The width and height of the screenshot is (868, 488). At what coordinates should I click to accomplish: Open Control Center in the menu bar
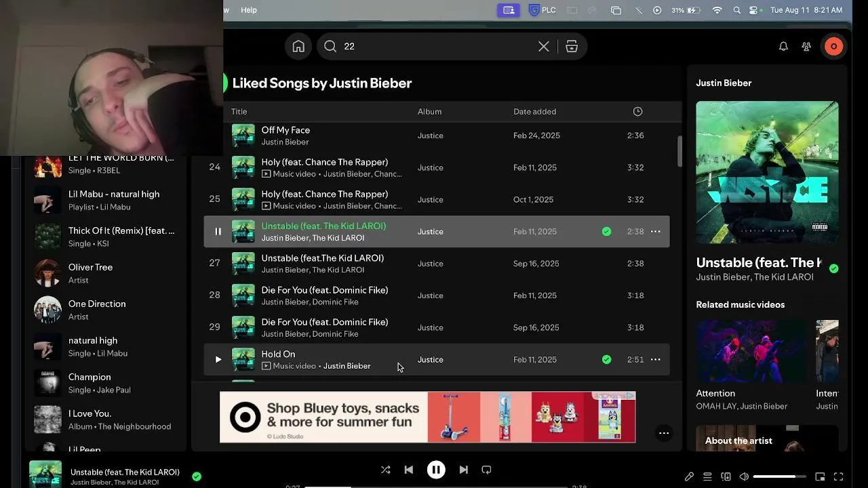[755, 10]
